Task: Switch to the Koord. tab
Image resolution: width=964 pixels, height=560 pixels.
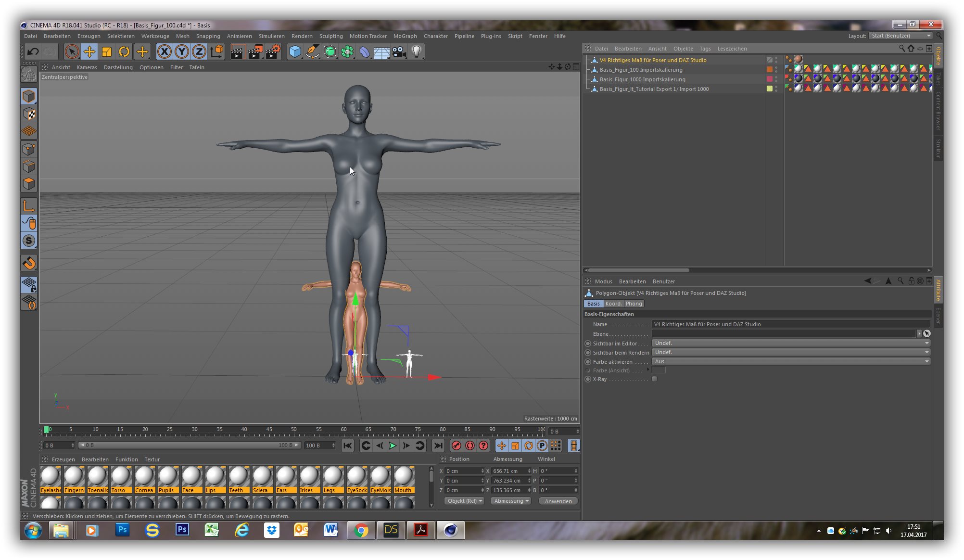Action: pyautogui.click(x=613, y=304)
